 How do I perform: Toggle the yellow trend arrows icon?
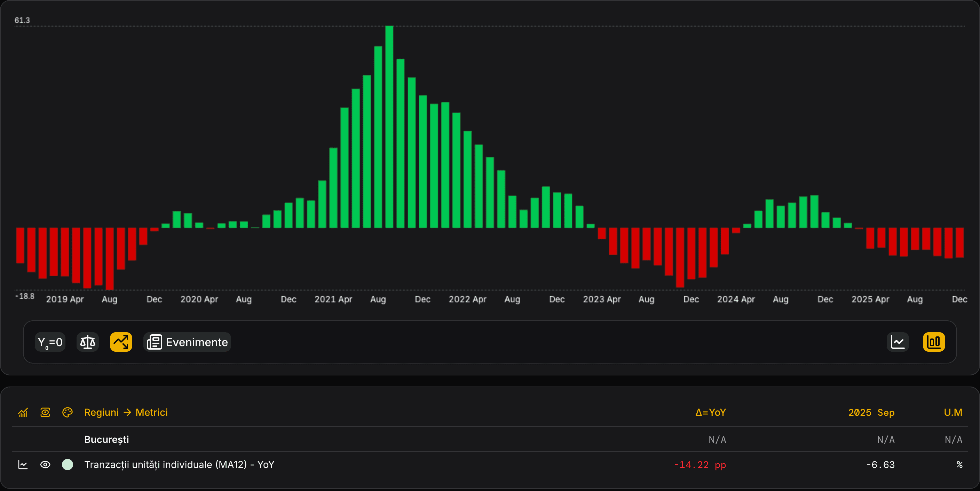[121, 342]
